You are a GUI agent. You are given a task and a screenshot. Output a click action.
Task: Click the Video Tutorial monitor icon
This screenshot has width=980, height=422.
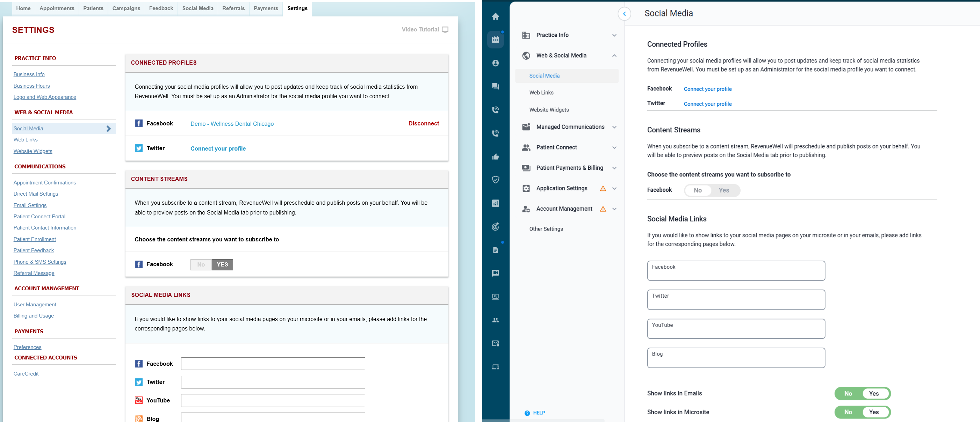click(445, 30)
